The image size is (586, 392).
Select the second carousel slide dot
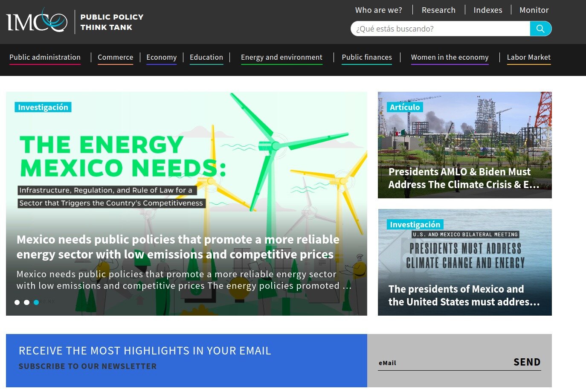click(26, 302)
